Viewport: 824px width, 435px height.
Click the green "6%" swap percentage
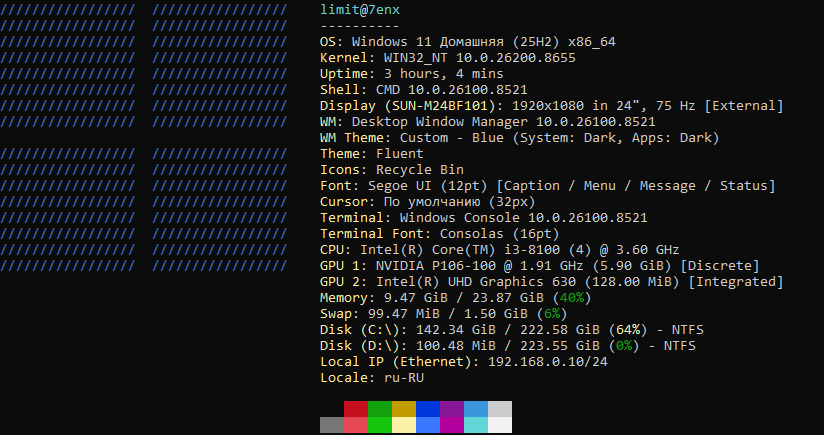click(x=552, y=314)
